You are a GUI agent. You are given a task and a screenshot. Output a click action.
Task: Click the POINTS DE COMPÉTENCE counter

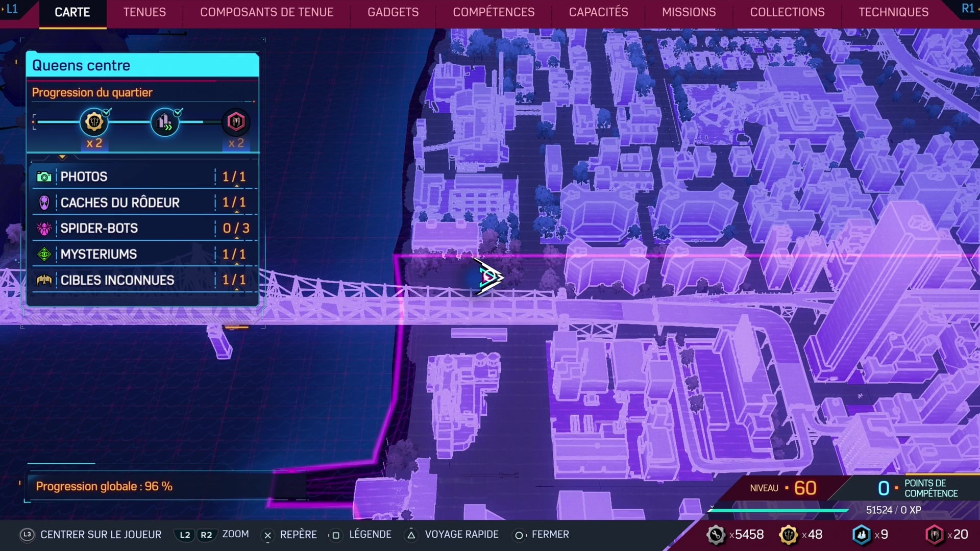click(x=917, y=488)
